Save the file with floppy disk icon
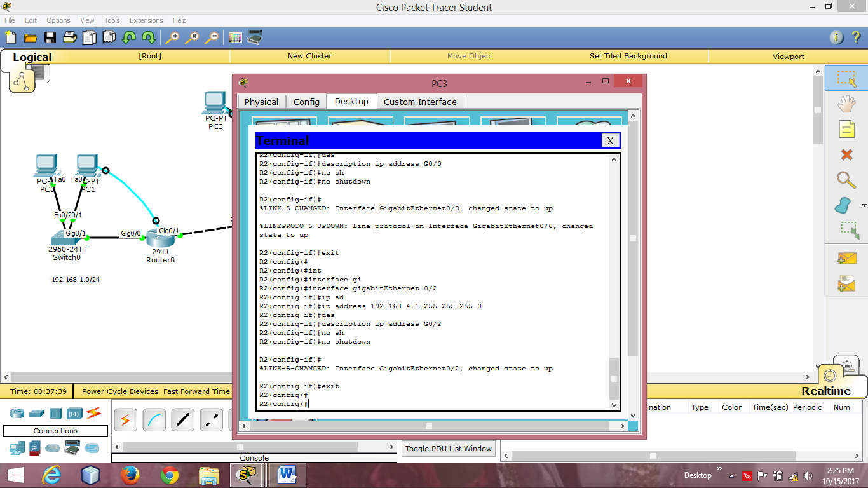868x488 pixels. pos(50,37)
